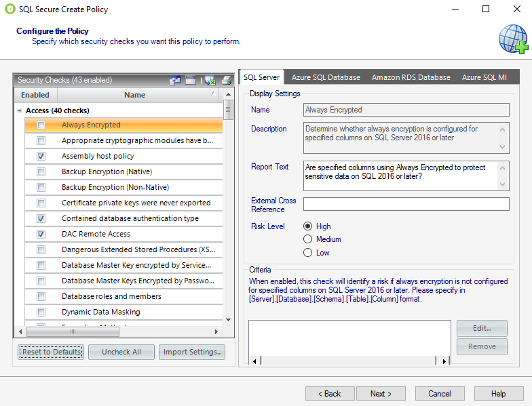532x406 pixels.
Task: Click the sort arrow on the Name column
Action: pos(213,94)
